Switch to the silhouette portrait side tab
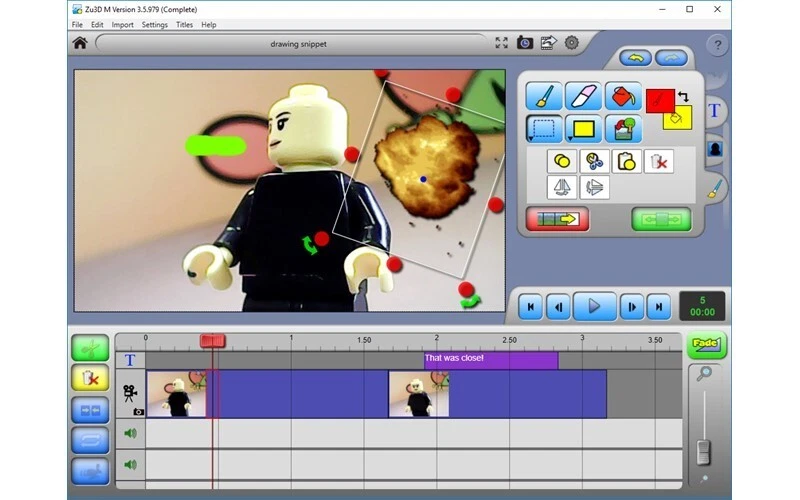The width and height of the screenshot is (800, 500). [715, 149]
